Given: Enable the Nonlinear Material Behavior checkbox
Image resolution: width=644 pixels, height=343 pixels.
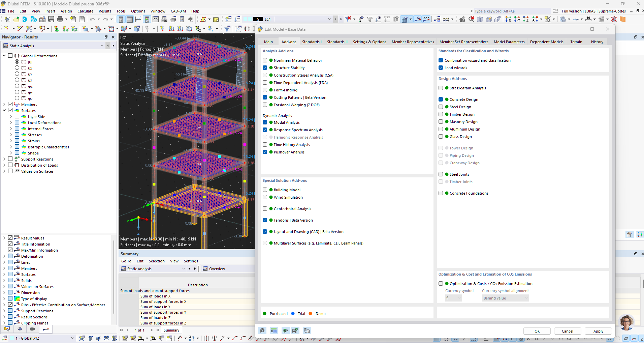Looking at the screenshot, I should [x=265, y=60].
